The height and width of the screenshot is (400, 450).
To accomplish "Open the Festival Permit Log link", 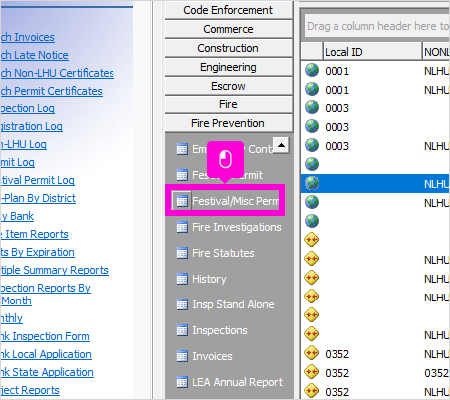I will [x=37, y=180].
